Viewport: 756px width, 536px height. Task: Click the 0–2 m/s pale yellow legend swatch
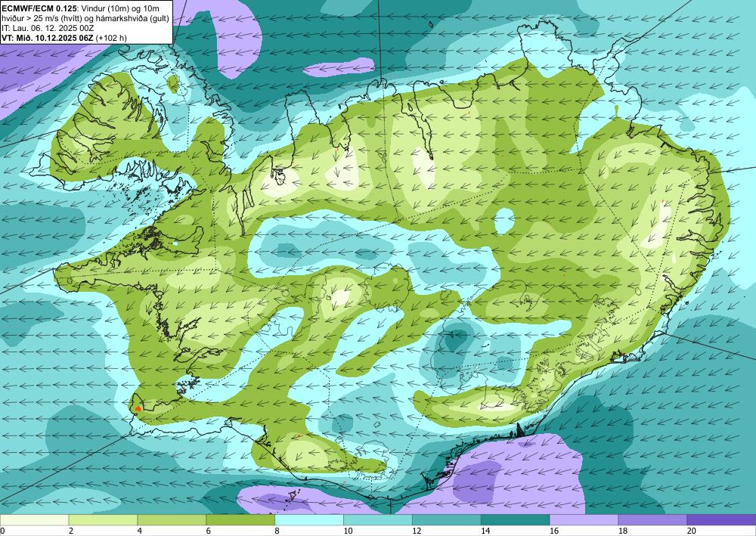pos(34,520)
